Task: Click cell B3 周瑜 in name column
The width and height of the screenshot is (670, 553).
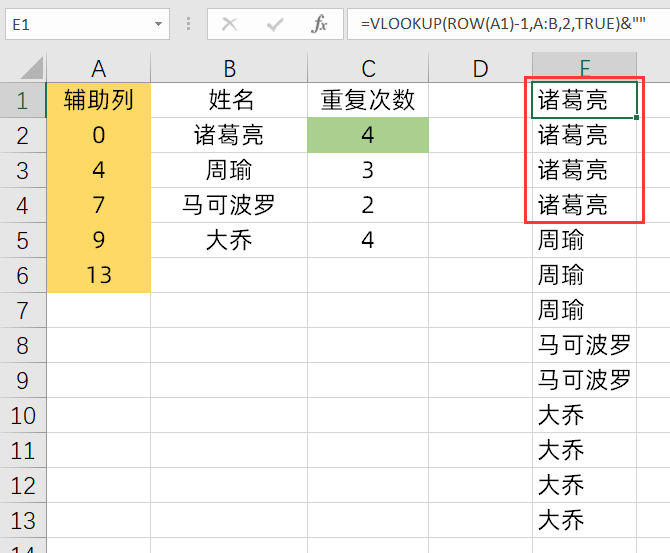Action: (229, 171)
